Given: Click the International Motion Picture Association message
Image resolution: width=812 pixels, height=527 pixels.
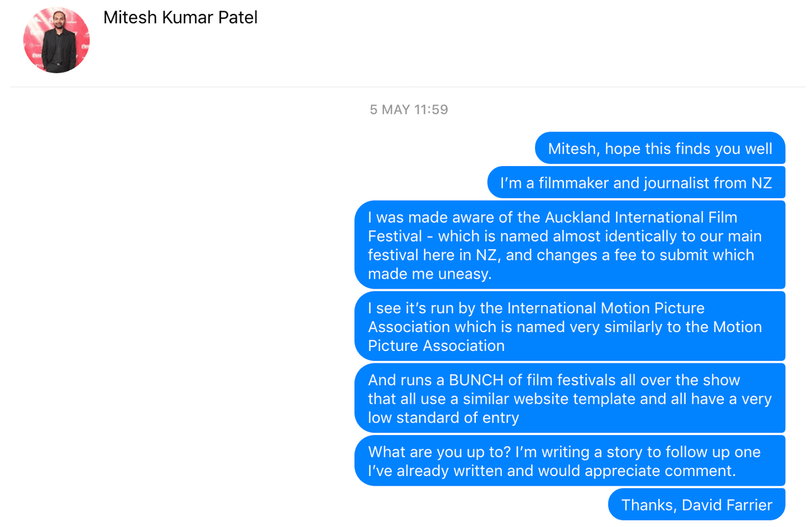Looking at the screenshot, I should point(570,326).
